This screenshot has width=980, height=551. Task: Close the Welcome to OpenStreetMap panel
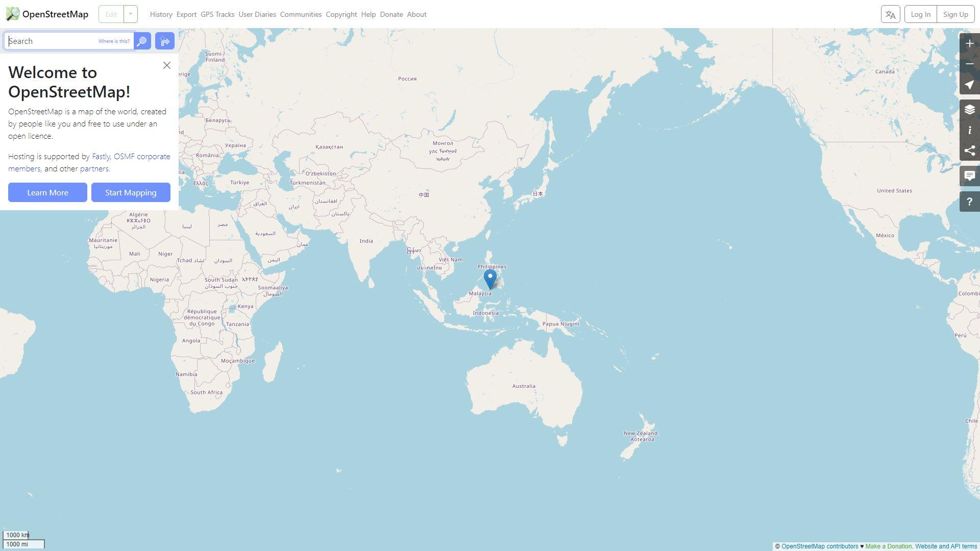[x=167, y=65]
